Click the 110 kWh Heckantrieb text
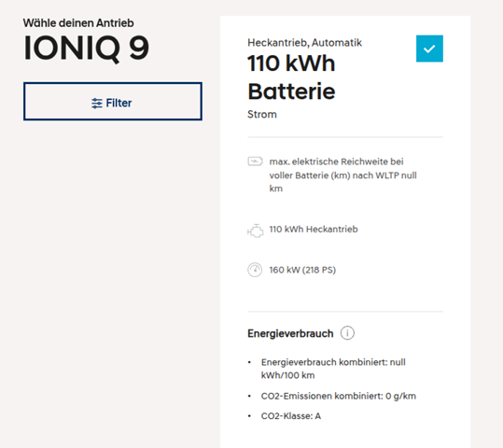The image size is (503, 448). pos(314,230)
